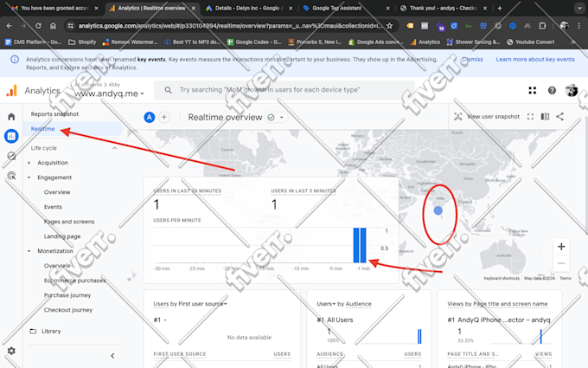The width and height of the screenshot is (588, 368).
Task: Open the Explore icon in left rail
Action: pos(11,156)
